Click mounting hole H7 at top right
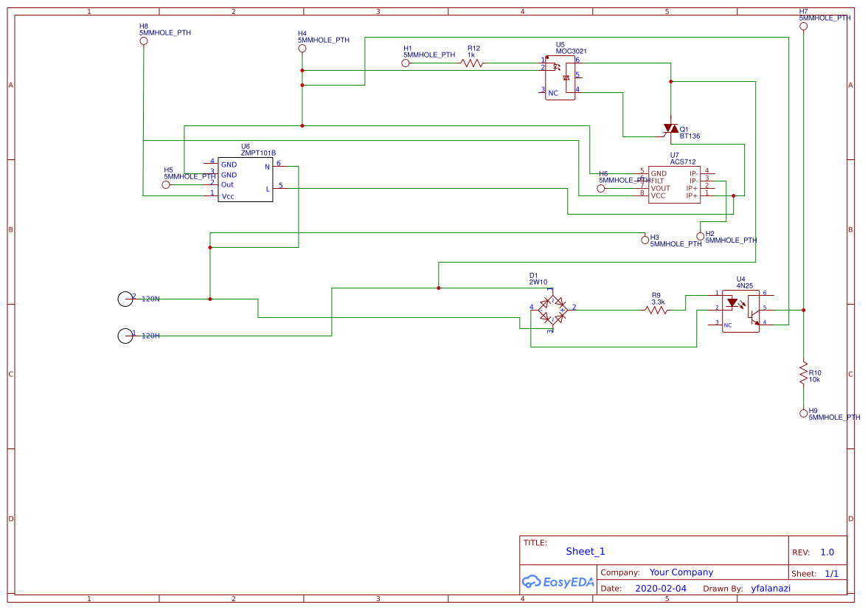 pyautogui.click(x=803, y=26)
